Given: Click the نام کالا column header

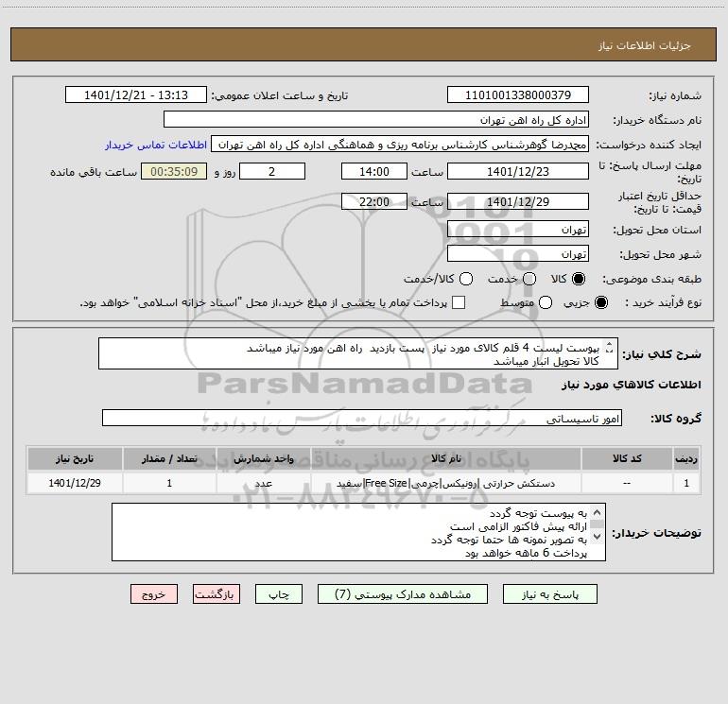Looking at the screenshot, I should (445, 458).
